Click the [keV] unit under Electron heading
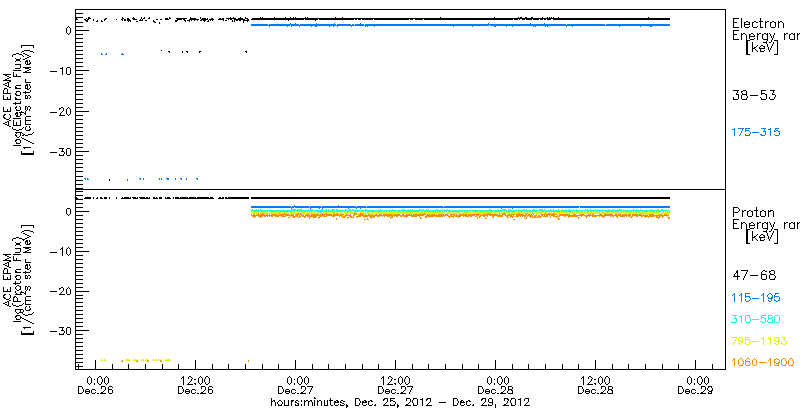This screenshot has height=410, width=800. click(762, 48)
